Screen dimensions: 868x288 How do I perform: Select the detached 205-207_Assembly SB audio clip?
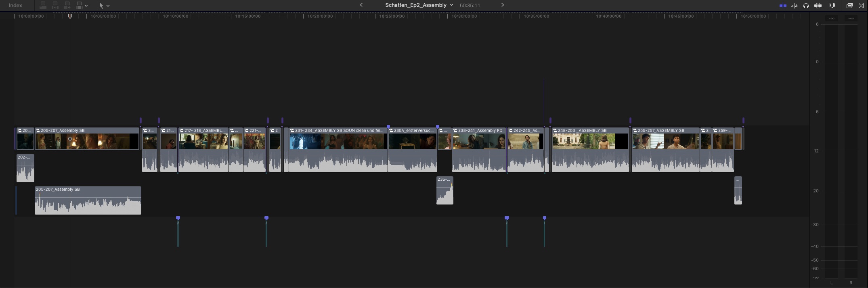tap(88, 200)
